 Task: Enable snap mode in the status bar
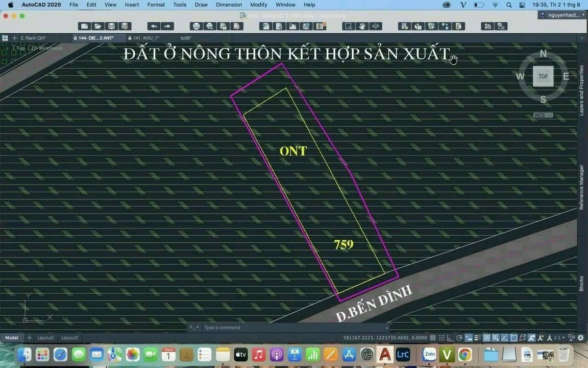442,338
